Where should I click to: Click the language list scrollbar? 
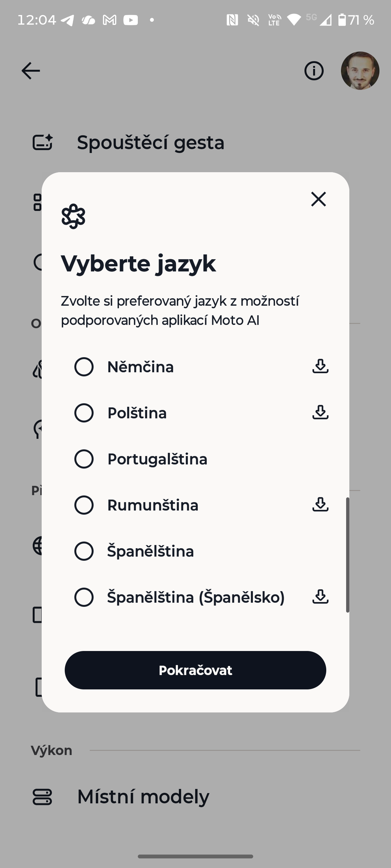[x=347, y=555]
